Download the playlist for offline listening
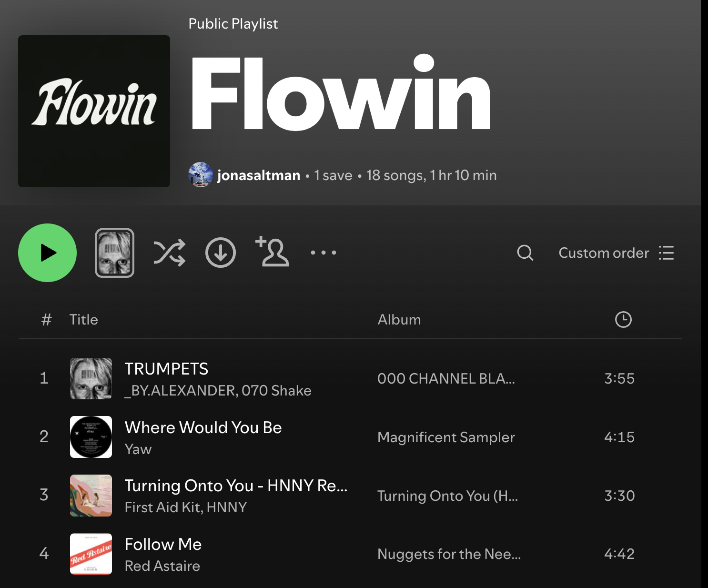 point(221,253)
